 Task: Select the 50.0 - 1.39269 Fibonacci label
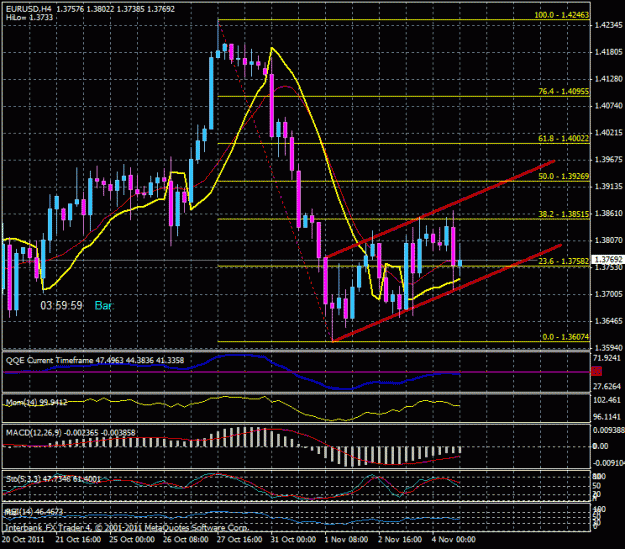point(564,176)
